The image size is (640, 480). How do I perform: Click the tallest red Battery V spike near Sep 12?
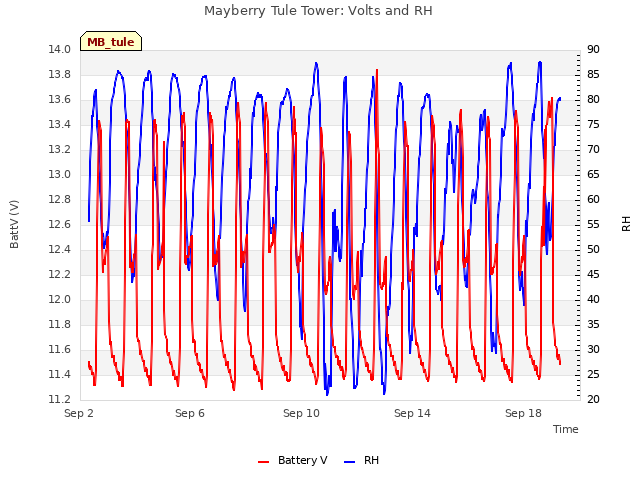click(377, 71)
